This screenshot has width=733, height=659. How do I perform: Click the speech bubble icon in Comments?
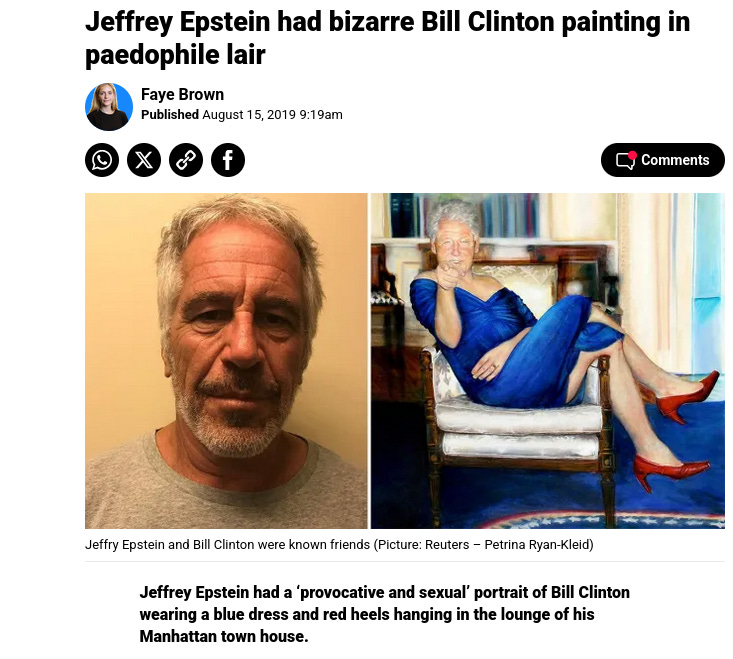(625, 161)
